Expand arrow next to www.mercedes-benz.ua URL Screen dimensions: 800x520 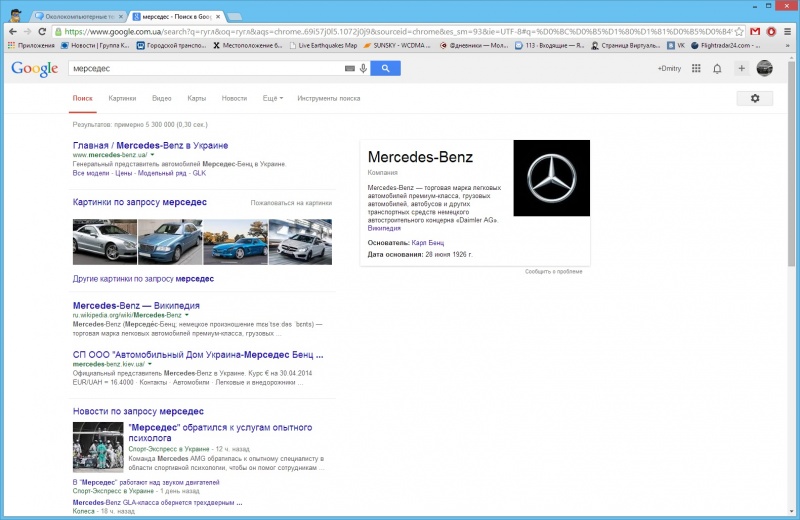tap(152, 155)
